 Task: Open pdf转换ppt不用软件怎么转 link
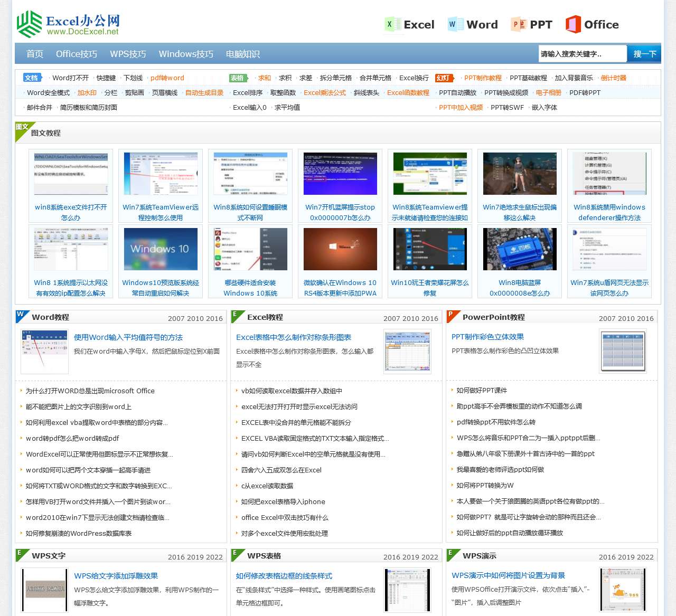click(496, 422)
